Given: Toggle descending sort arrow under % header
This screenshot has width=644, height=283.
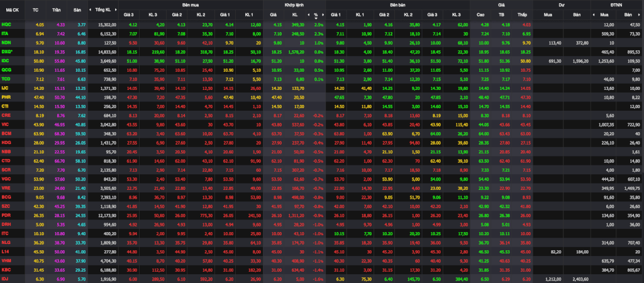Looking at the screenshot, I should tap(316, 18).
